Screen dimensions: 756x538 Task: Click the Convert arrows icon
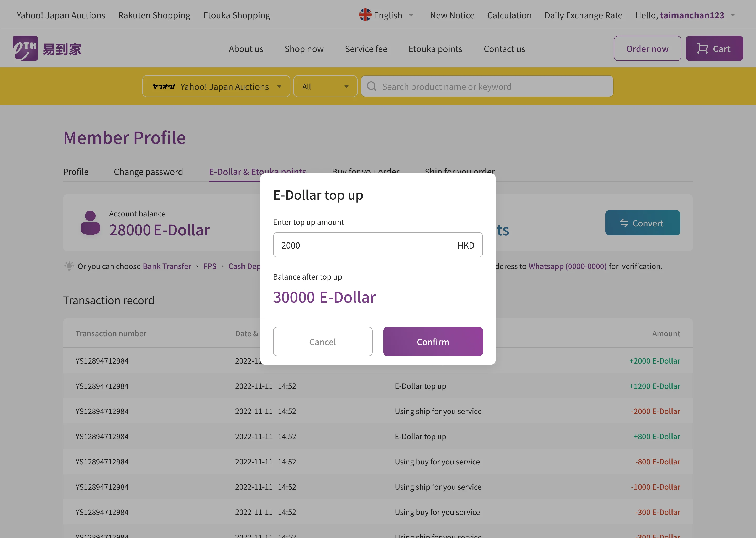pos(624,223)
